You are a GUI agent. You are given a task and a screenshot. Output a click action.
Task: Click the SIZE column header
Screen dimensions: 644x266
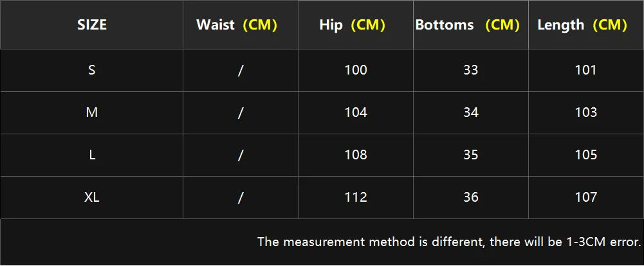tap(92, 25)
